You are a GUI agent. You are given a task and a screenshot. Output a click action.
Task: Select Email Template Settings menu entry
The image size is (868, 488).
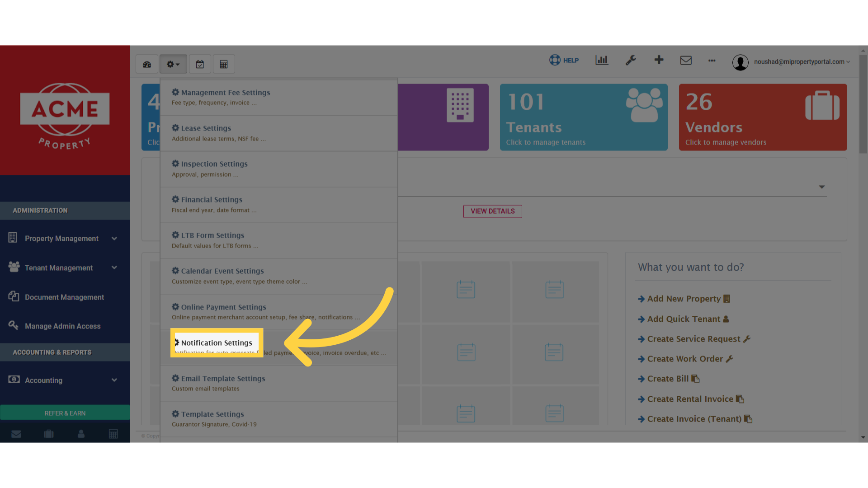(279, 383)
